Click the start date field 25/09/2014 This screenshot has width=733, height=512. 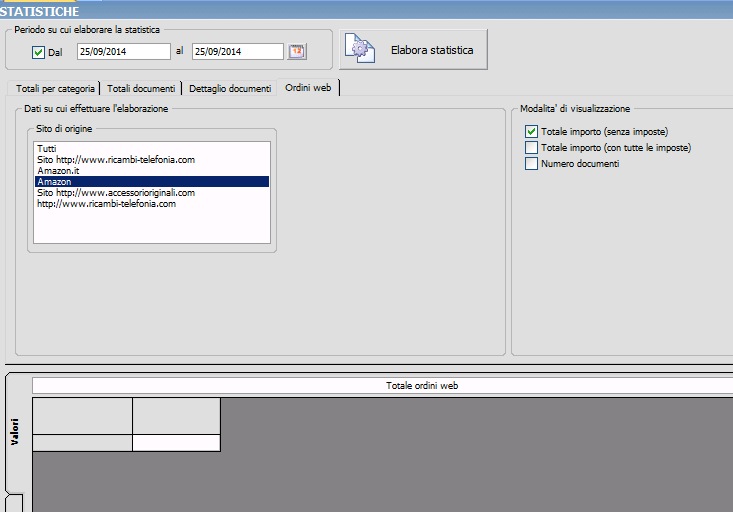123,51
